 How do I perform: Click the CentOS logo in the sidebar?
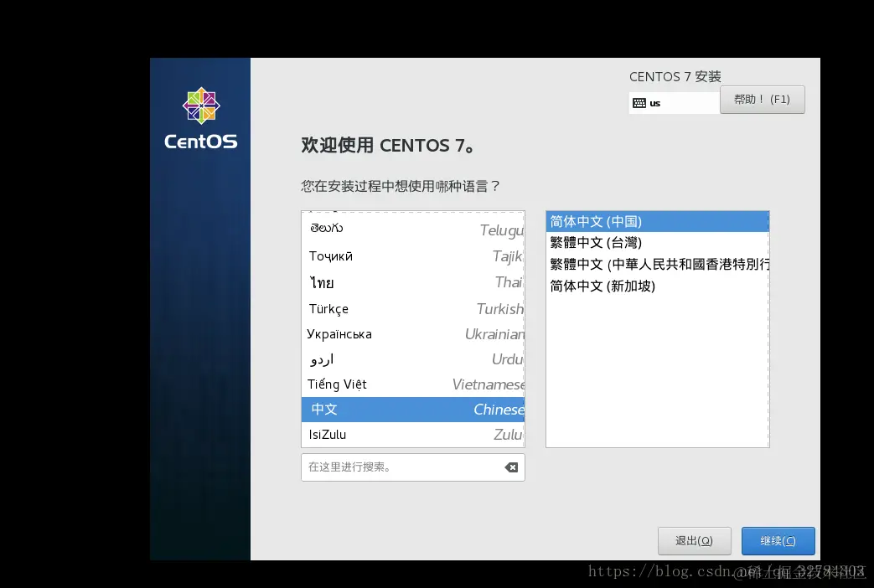pos(200,118)
